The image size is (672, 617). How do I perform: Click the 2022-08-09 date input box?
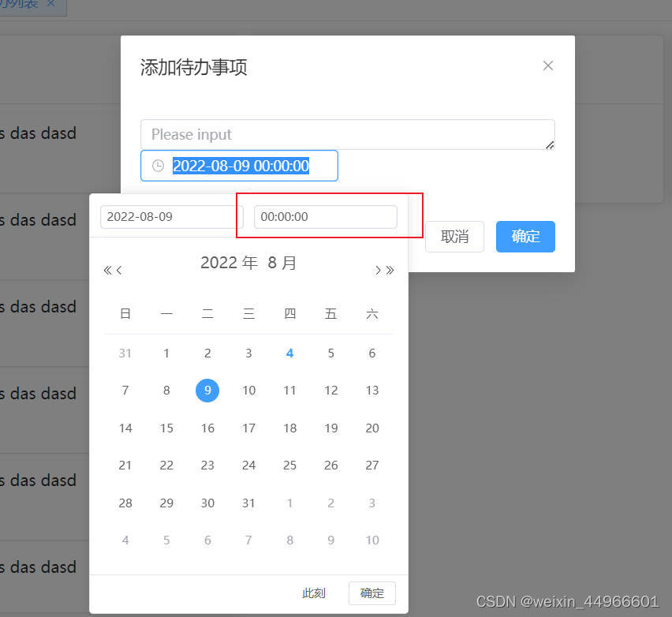[168, 216]
